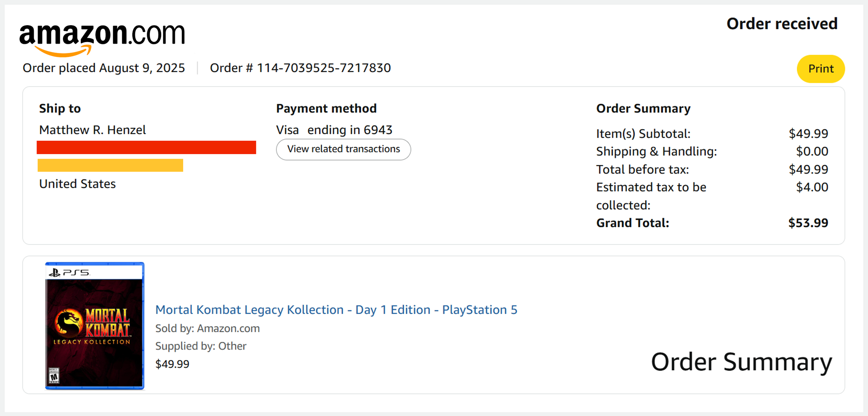This screenshot has height=416, width=868.
Task: Click the Shipping & Handling amount $0.00
Action: 812,152
